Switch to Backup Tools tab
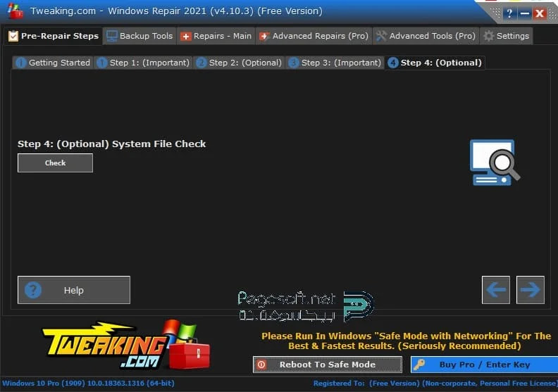558x392 pixels. tap(140, 36)
